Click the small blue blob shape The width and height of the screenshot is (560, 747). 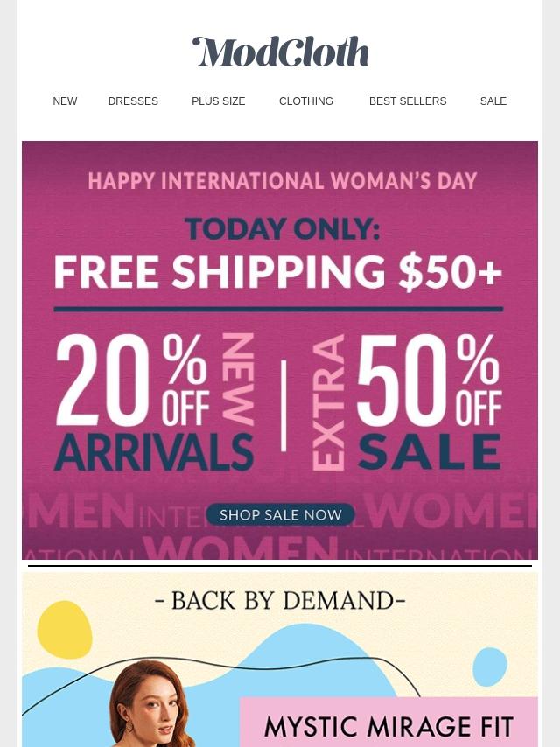490,667
